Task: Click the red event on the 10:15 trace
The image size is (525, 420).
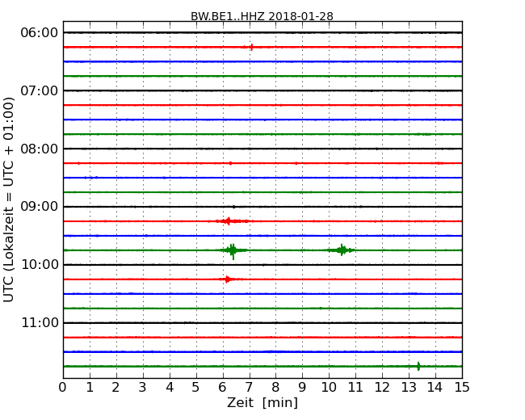Action: click(228, 279)
